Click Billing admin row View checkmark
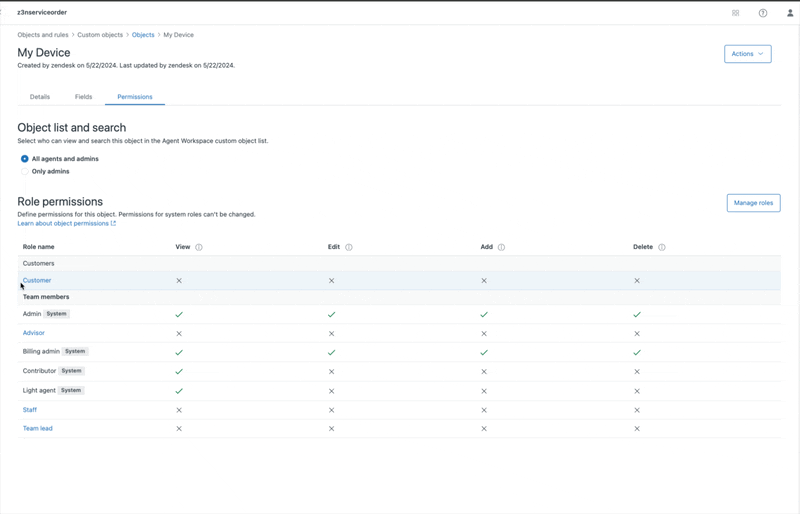Viewport: 800px width, 514px height. 179,352
